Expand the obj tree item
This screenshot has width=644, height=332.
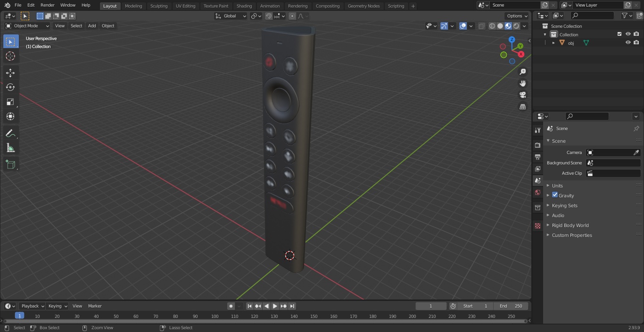click(x=553, y=43)
